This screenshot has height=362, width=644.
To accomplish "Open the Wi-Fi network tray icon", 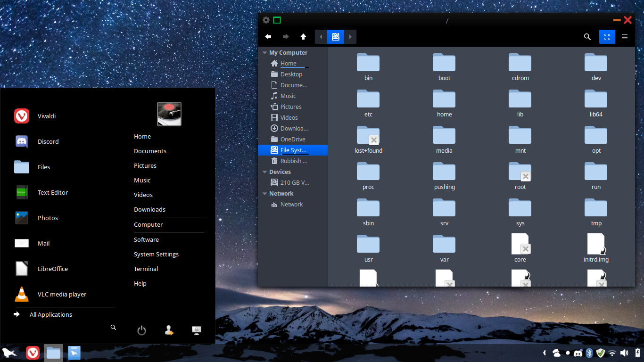I will (612, 353).
